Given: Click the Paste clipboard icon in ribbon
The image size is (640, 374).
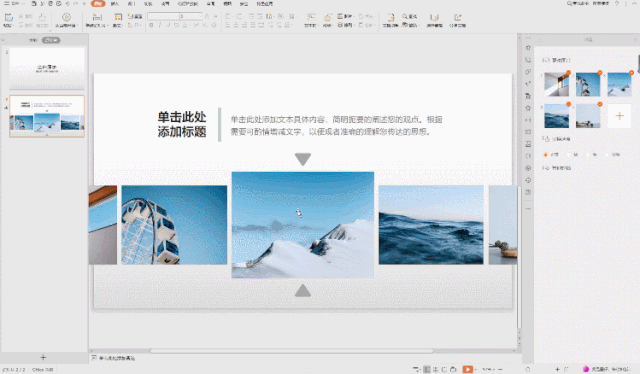Looking at the screenshot, I should pyautogui.click(x=9, y=18).
